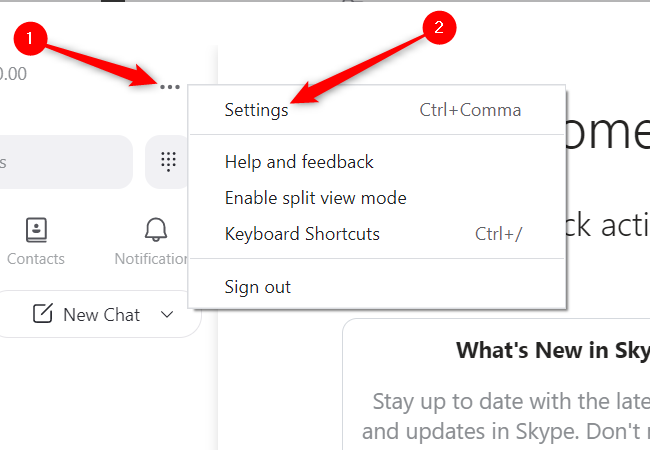Image resolution: width=650 pixels, height=450 pixels.
Task: Open the three-dot More options menu
Action: point(169,87)
